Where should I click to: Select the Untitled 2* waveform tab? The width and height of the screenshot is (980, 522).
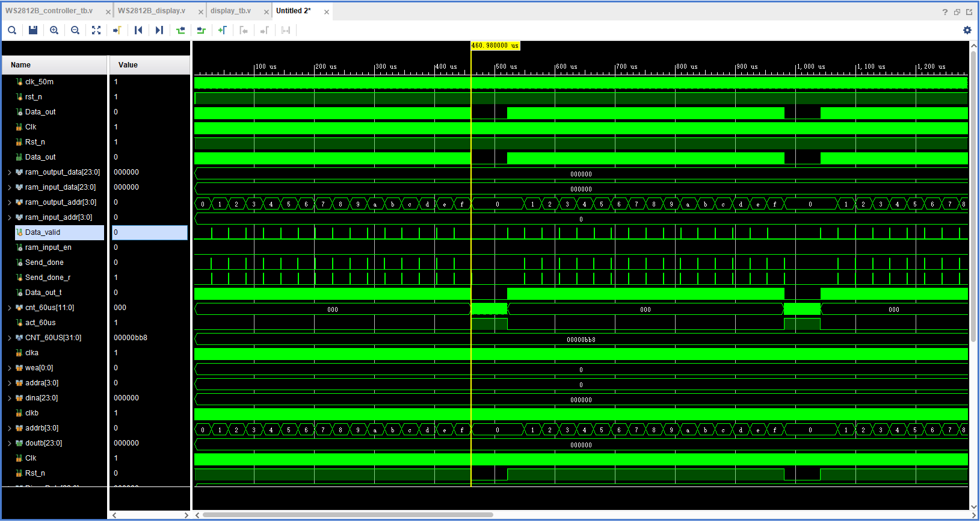(294, 11)
